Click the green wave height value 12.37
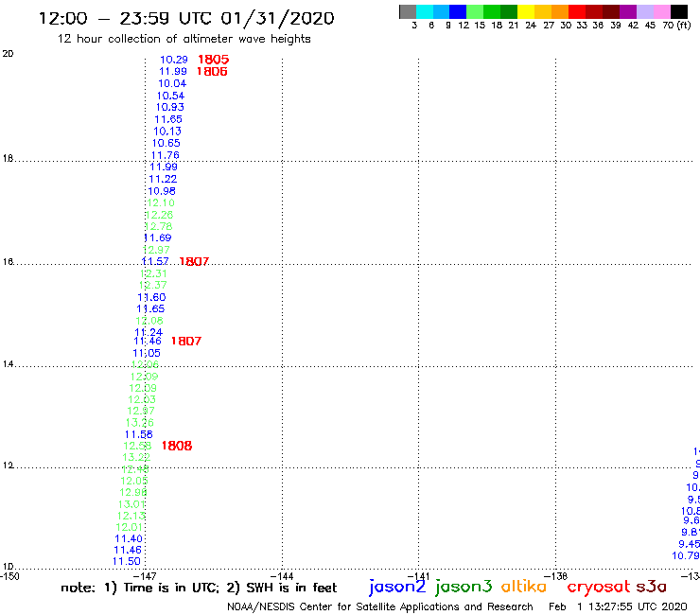Viewport: 700px width, 615px height. pos(153,285)
